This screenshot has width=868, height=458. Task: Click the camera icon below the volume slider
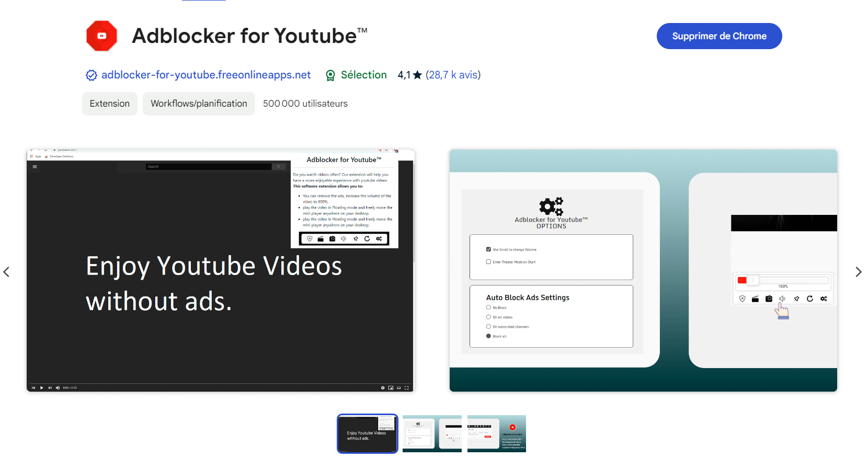point(769,299)
